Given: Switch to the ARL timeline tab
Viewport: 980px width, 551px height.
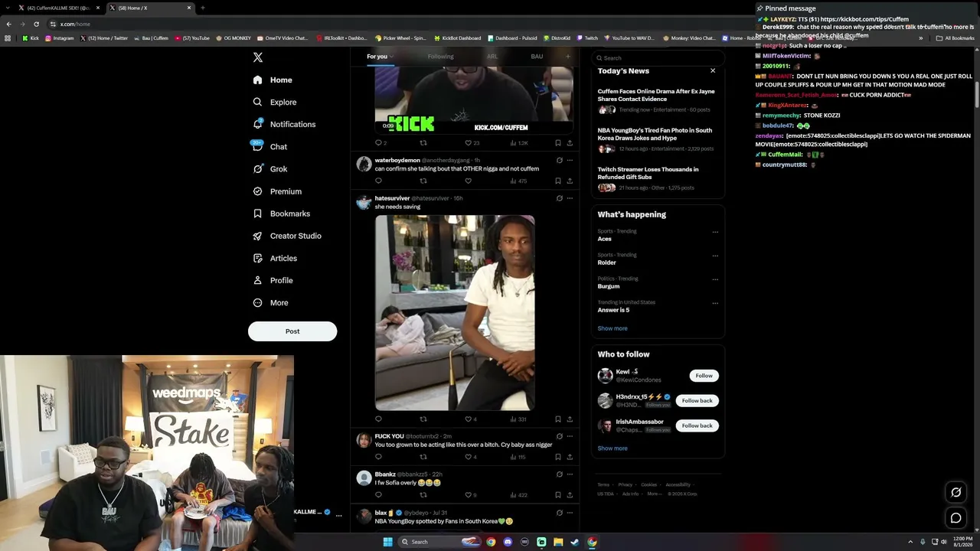Looking at the screenshot, I should 492,57.
